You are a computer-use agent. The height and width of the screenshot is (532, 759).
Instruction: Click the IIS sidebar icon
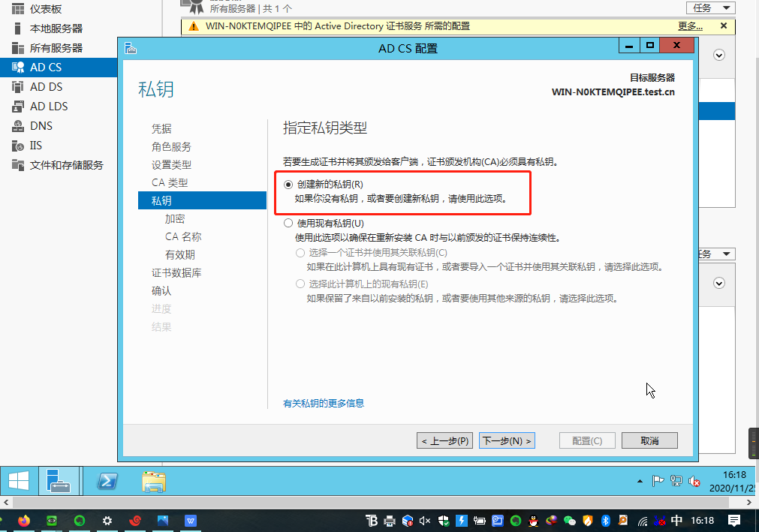18,146
